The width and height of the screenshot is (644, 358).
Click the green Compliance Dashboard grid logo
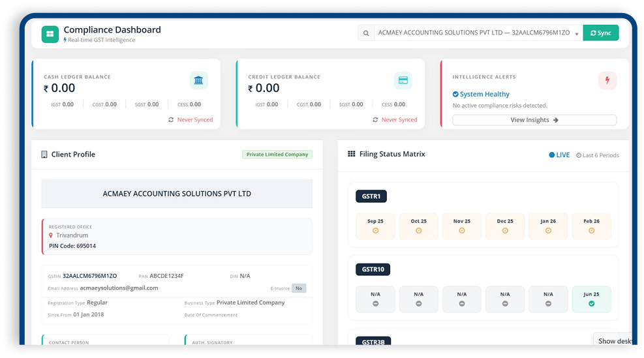(50, 34)
